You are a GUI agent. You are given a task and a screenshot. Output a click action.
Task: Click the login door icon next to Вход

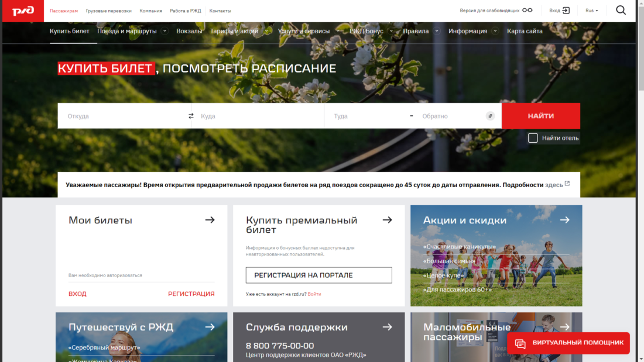coord(566,11)
